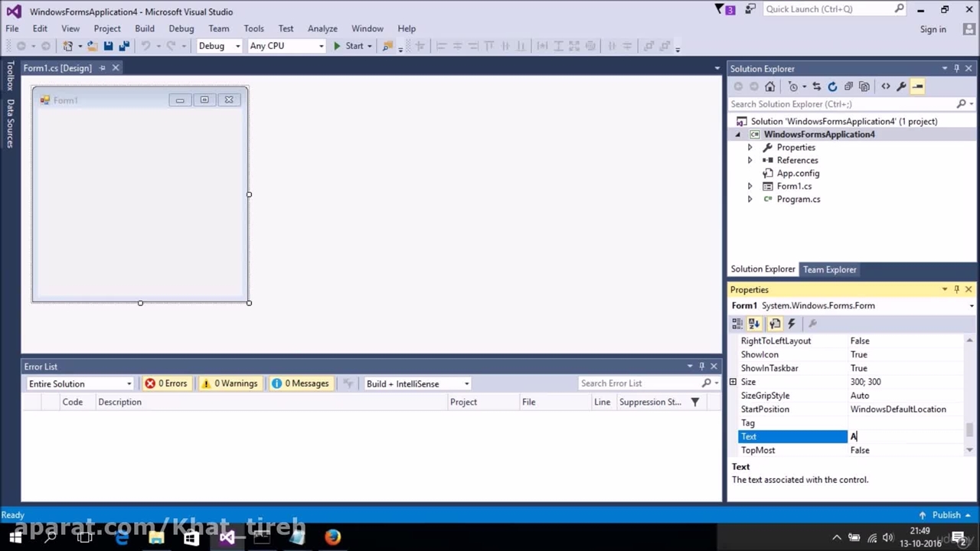Image resolution: width=980 pixels, height=551 pixels.
Task: Click the Properties grid vertical scrollbar thumb
Action: coord(969,430)
